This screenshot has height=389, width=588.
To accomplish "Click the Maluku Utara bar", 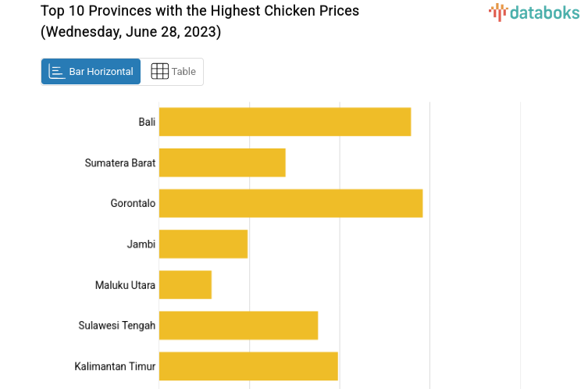I will point(185,284).
